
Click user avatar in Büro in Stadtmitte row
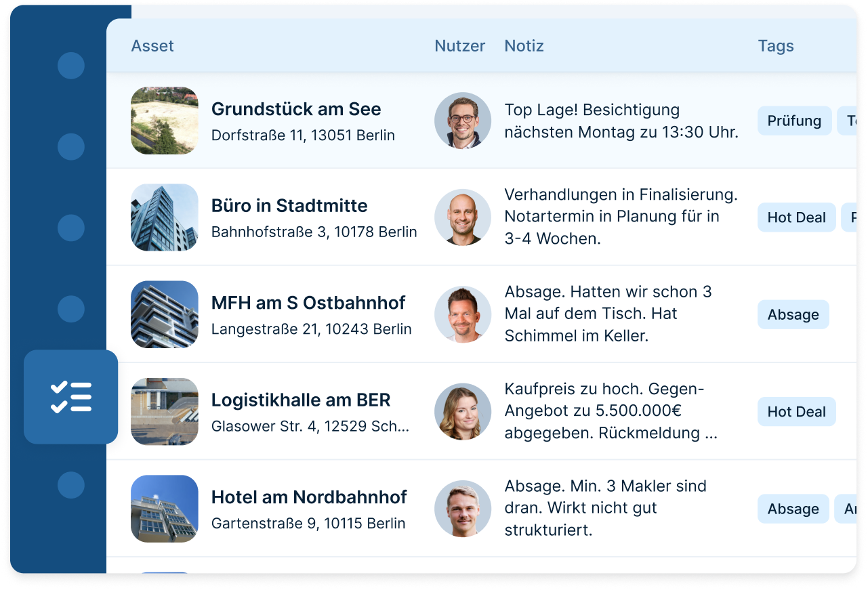click(463, 217)
